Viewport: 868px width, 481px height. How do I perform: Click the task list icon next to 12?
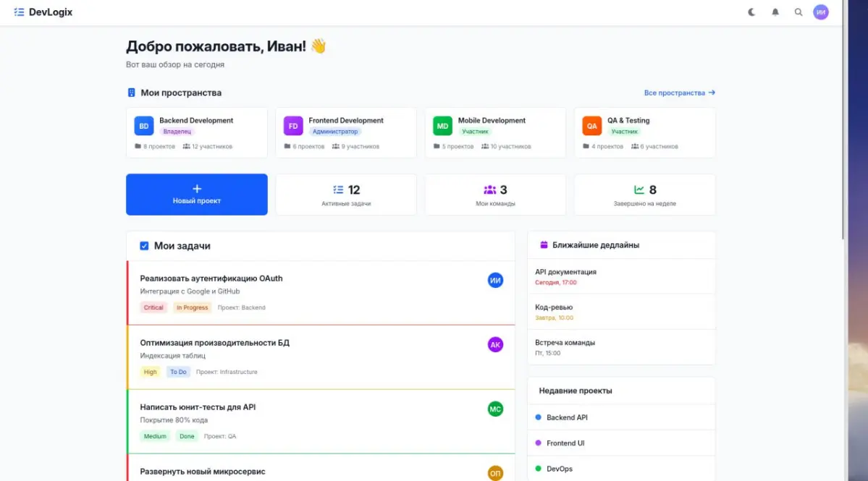pyautogui.click(x=337, y=190)
